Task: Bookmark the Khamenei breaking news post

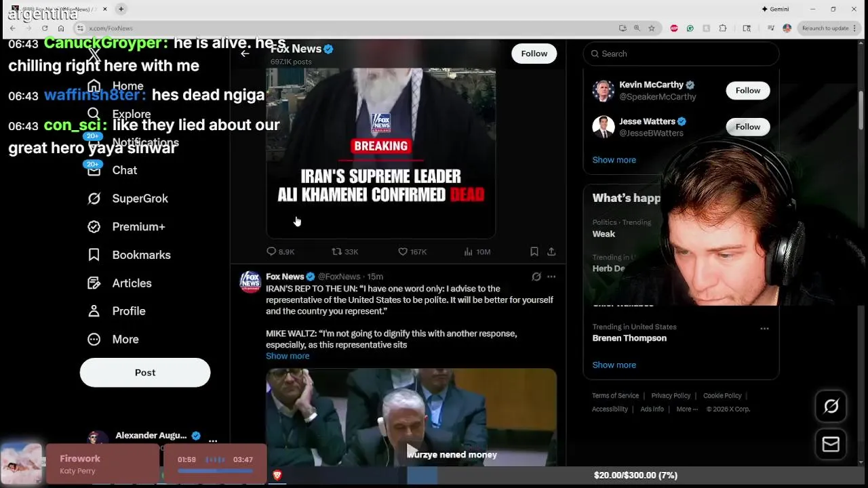Action: point(534,251)
